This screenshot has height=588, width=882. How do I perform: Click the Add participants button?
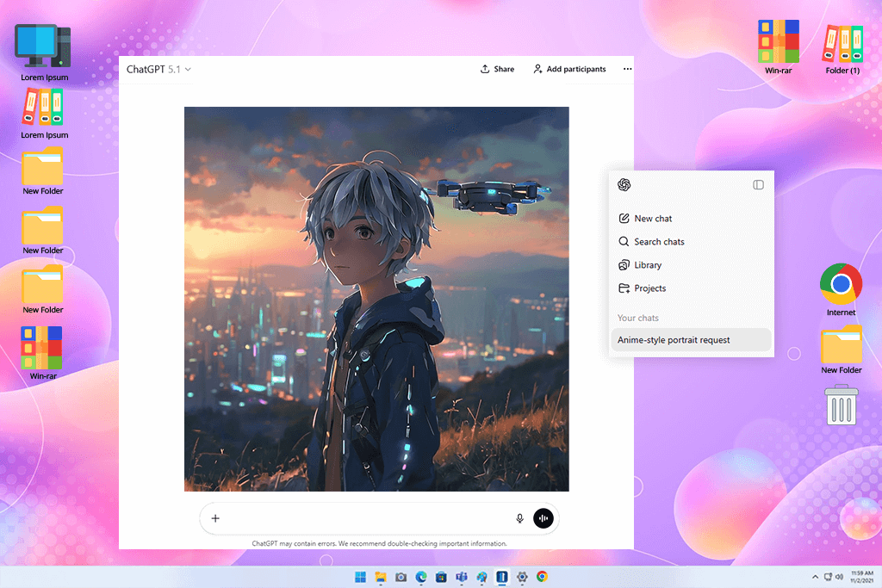coord(570,69)
